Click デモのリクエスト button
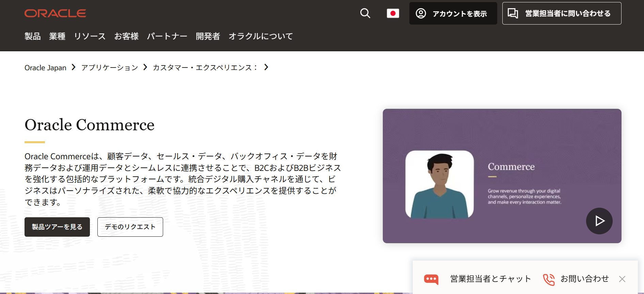 tap(130, 227)
